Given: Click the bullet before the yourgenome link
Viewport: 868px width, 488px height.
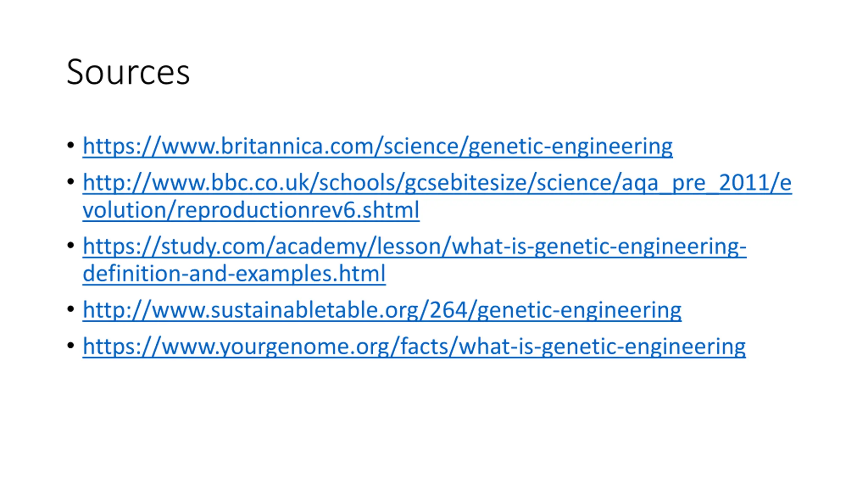Looking at the screenshot, I should pos(71,346).
